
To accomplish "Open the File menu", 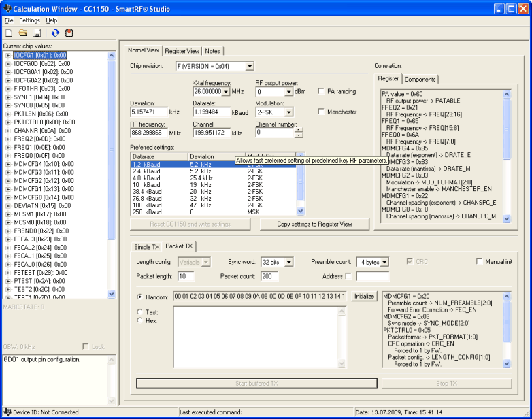I will point(9,20).
